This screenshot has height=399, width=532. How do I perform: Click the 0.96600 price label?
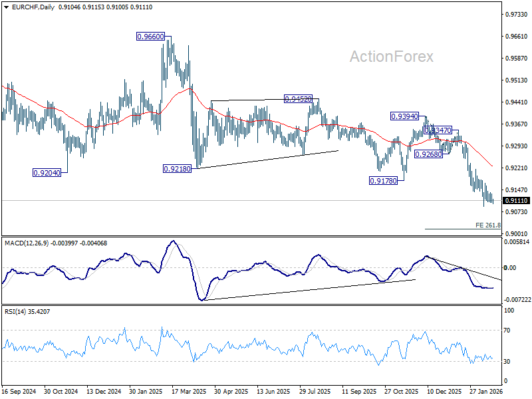point(150,37)
